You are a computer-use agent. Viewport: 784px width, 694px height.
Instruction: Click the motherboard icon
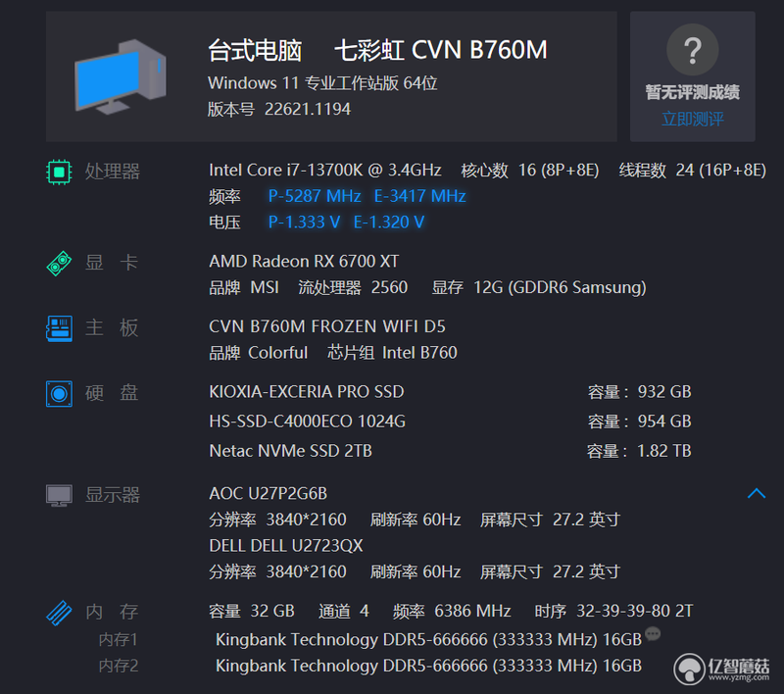[59, 328]
